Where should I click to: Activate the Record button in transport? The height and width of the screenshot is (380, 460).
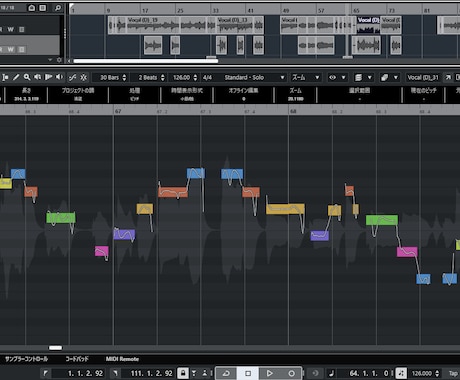pos(291,373)
